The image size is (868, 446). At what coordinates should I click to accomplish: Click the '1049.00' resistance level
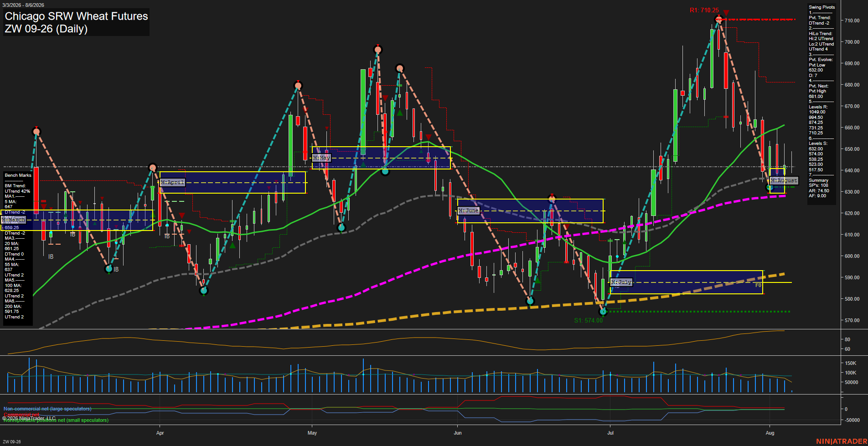(x=817, y=112)
